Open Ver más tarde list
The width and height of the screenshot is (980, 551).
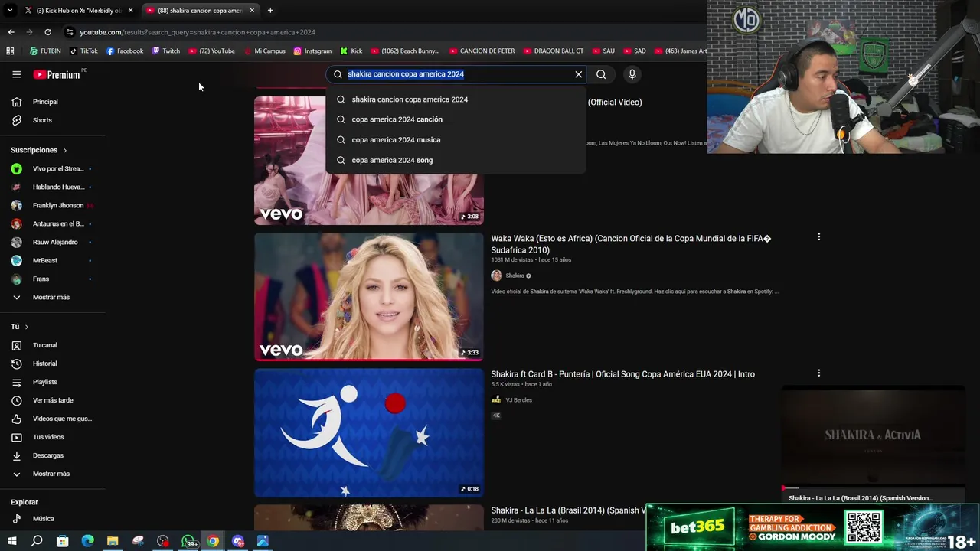52,400
